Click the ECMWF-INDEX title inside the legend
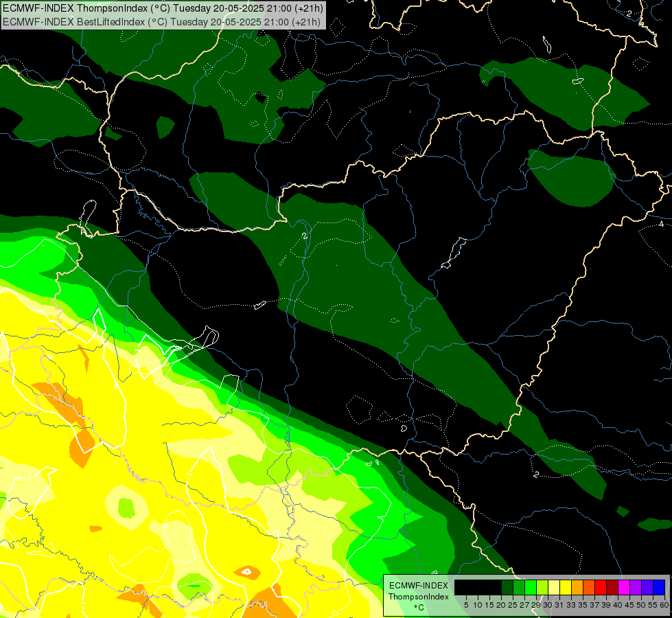 click(x=419, y=586)
